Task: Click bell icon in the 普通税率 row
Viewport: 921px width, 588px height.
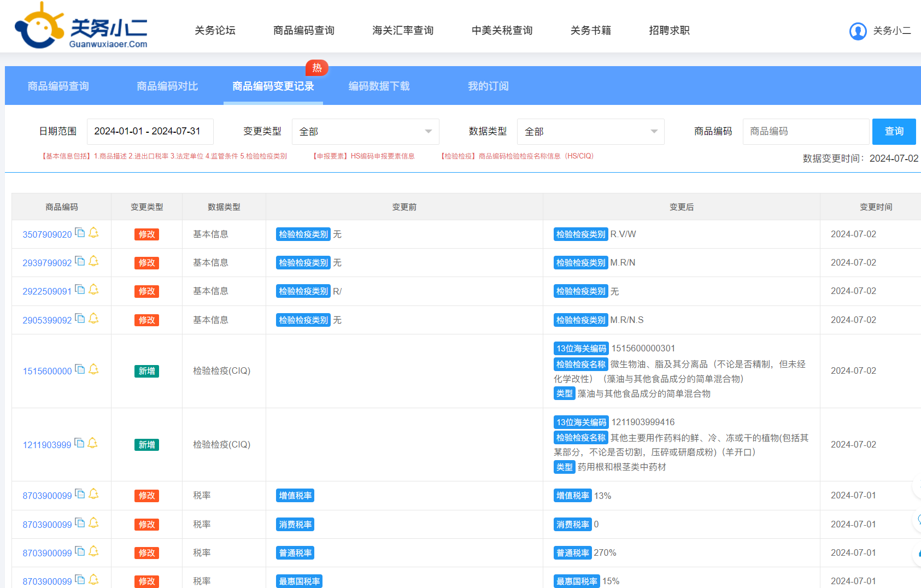Action: 93,551
